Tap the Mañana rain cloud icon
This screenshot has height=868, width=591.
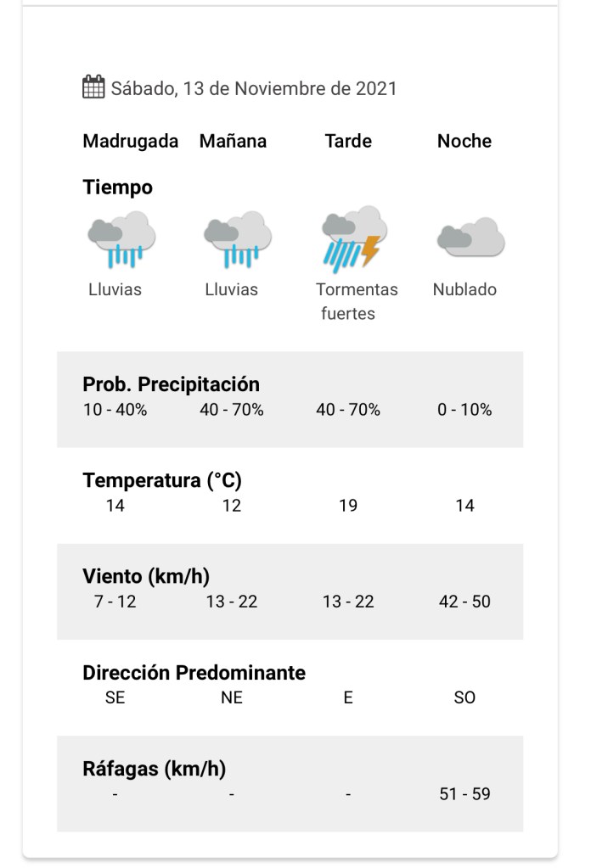pos(237,239)
